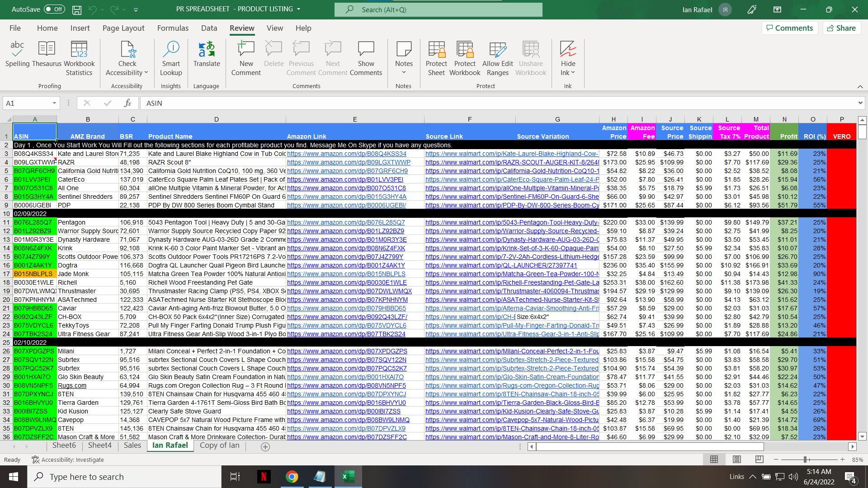Switch to Page Layout view in status bar
This screenshot has width=868, height=488.
tap(737, 460)
